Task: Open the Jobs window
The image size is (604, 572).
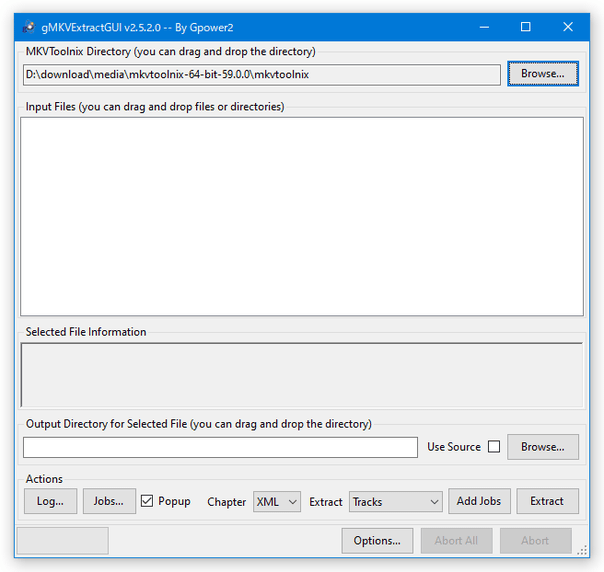Action: point(109,501)
